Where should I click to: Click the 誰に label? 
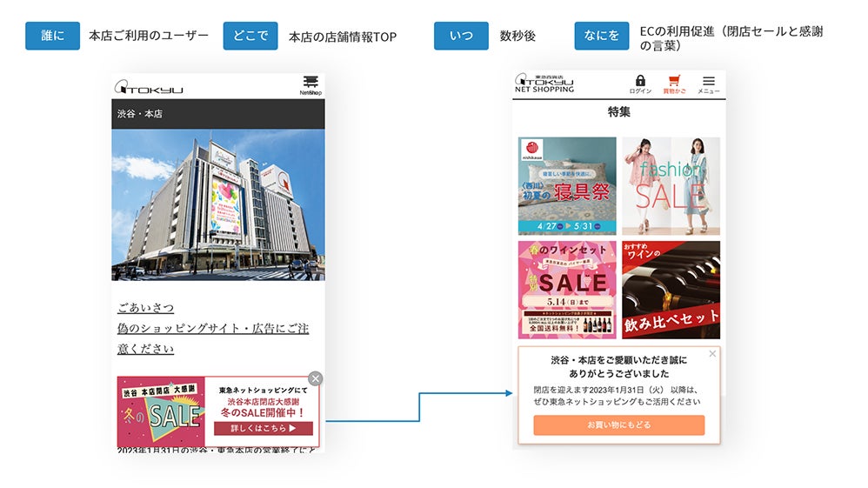click(x=52, y=36)
